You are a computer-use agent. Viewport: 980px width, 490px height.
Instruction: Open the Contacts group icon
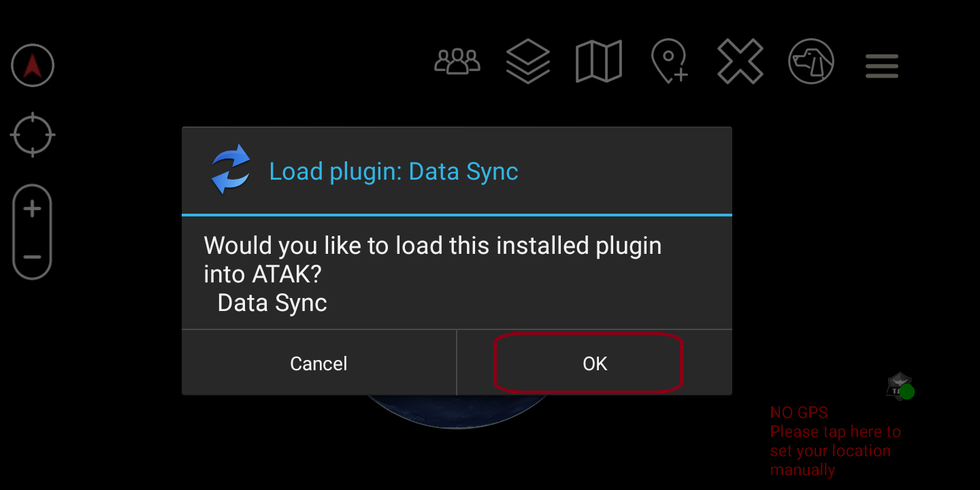[x=457, y=62]
